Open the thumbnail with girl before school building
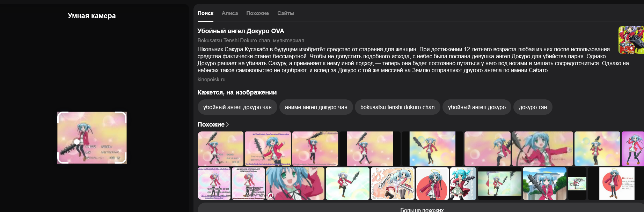 (x=544, y=183)
